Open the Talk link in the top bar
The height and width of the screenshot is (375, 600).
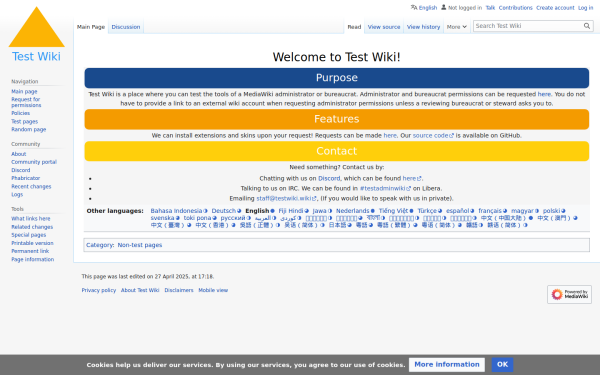[490, 8]
